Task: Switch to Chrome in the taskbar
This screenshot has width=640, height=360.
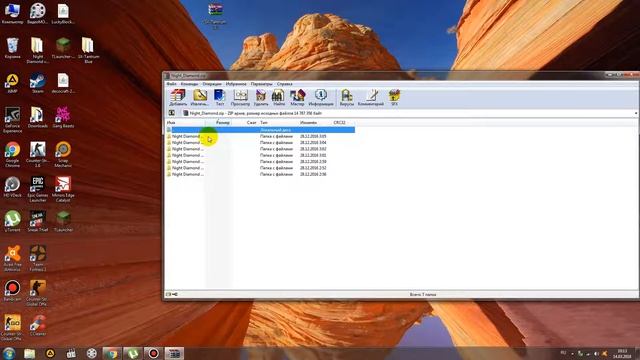Action: pyautogui.click(x=112, y=353)
